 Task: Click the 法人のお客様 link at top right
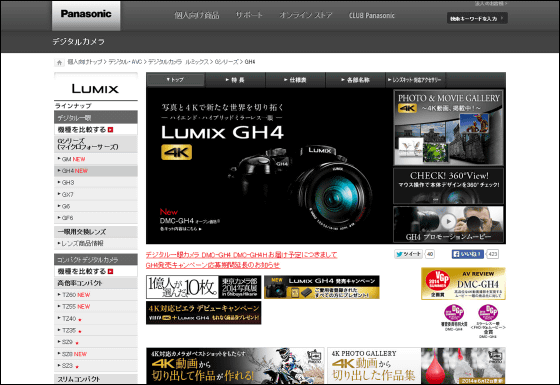tap(491, 4)
